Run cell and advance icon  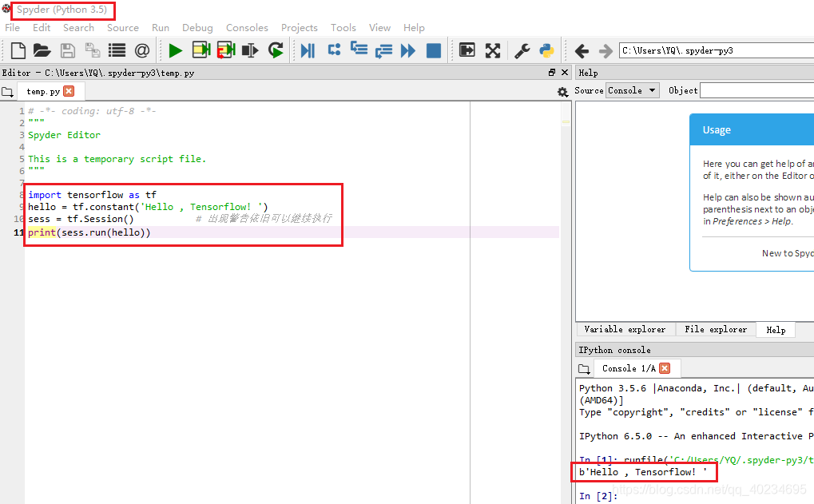coord(226,50)
